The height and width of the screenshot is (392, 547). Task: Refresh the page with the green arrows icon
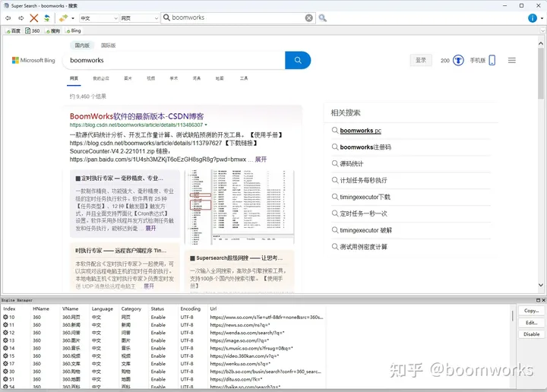pyautogui.click(x=47, y=18)
